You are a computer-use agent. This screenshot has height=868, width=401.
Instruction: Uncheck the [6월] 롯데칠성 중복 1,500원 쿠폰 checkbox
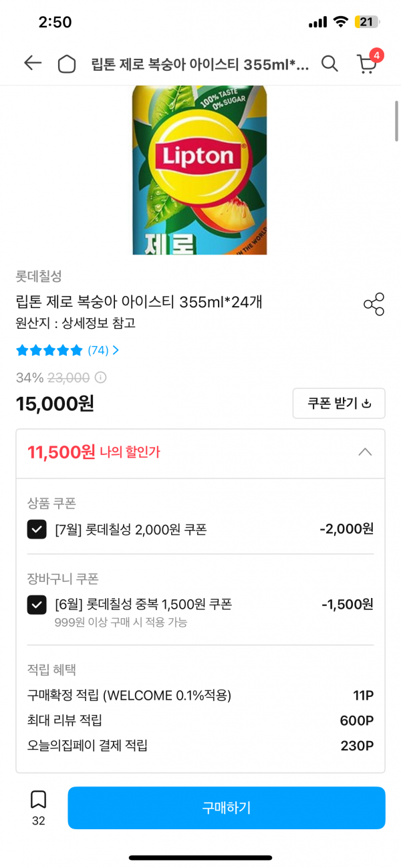click(37, 605)
